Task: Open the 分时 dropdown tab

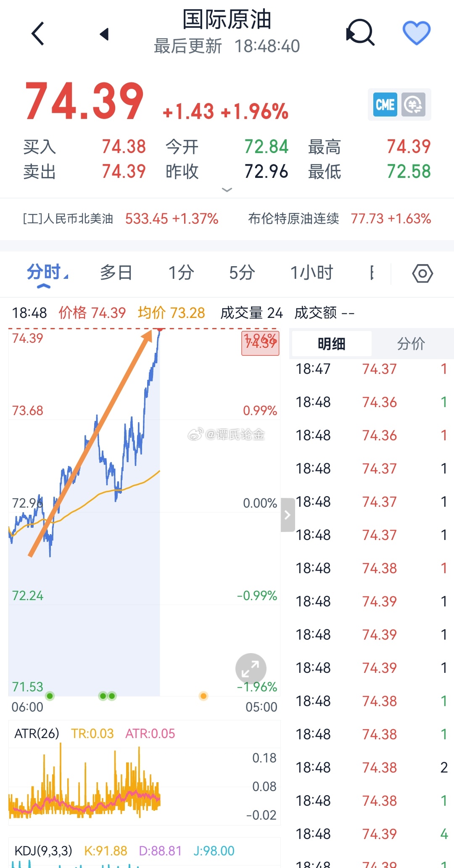Action: point(47,273)
